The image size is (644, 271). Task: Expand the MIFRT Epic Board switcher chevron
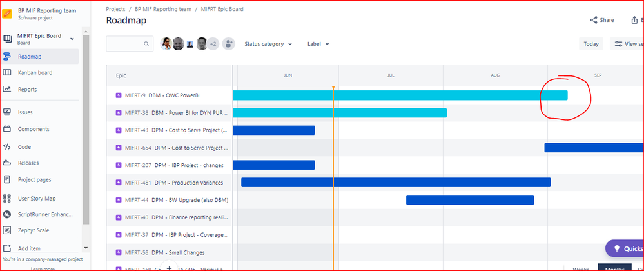click(x=72, y=39)
